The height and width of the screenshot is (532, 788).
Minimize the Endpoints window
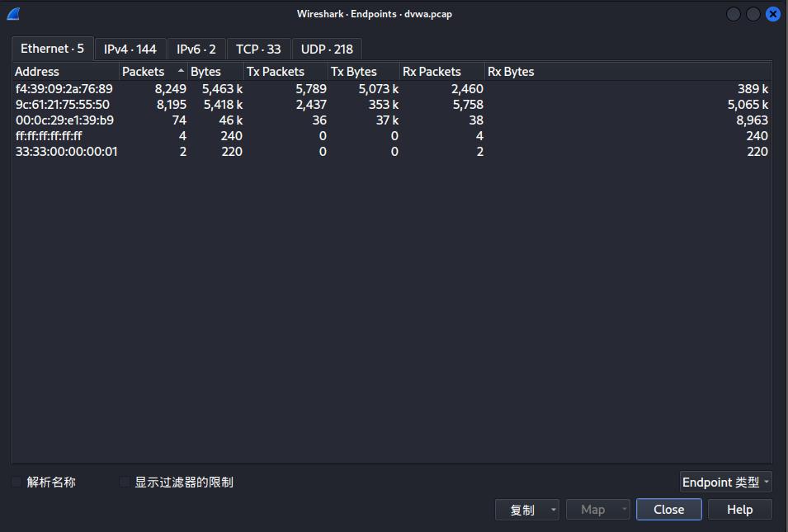coord(734,14)
